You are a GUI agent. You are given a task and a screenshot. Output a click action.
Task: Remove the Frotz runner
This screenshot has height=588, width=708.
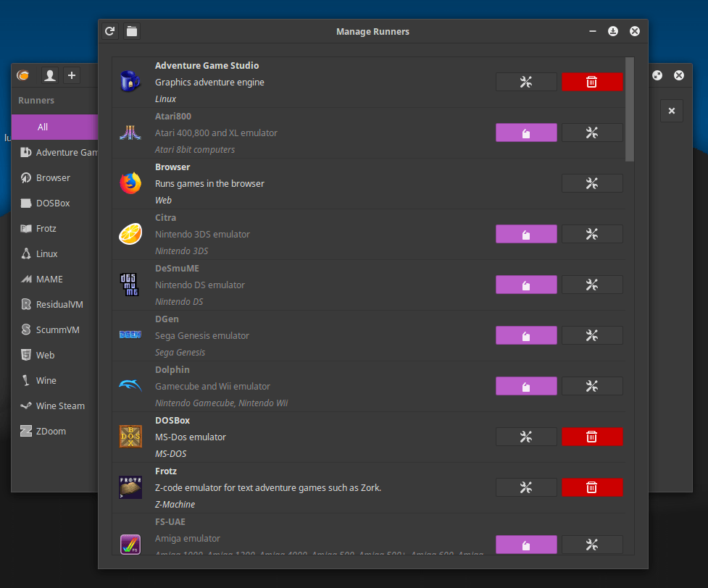coord(592,487)
